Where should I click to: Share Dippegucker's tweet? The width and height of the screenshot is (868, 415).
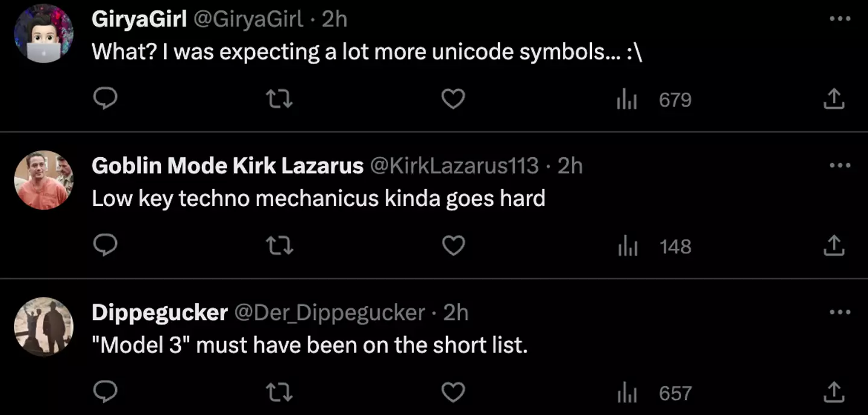834,393
